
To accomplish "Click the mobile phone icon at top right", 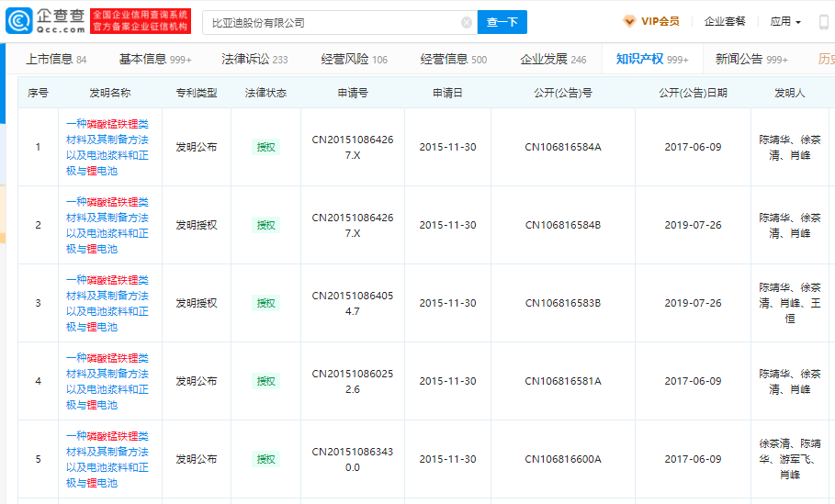I will pos(825,22).
